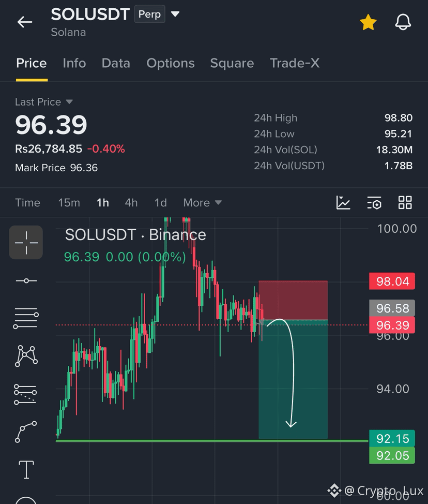Click the 24h High value 98.80
The image size is (428, 504).
pos(399,118)
